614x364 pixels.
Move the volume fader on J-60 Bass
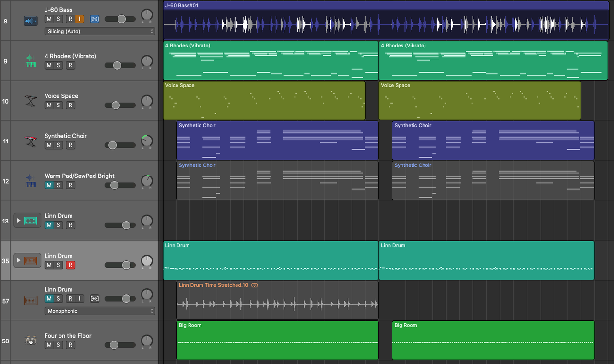click(121, 19)
